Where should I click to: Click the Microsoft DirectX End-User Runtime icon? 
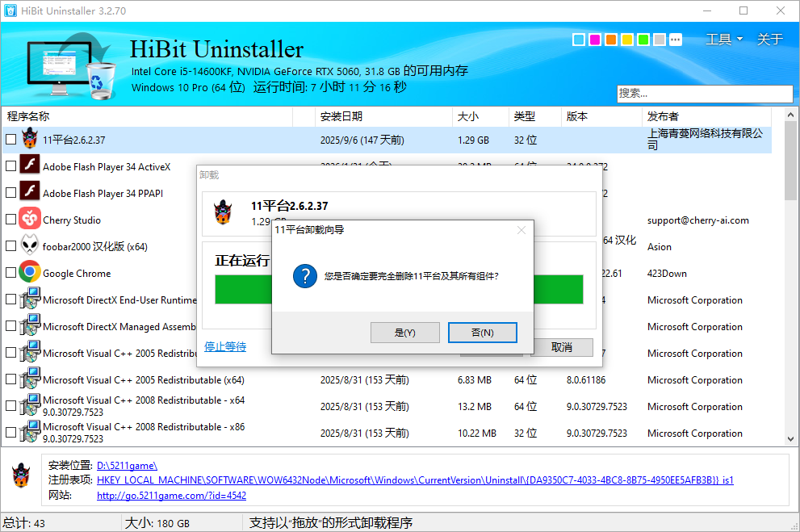(30, 300)
